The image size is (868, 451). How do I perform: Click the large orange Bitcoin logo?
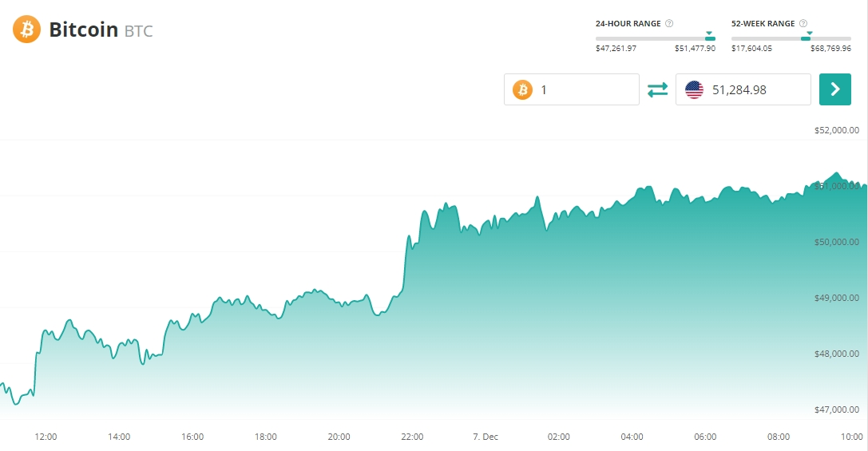tap(26, 30)
